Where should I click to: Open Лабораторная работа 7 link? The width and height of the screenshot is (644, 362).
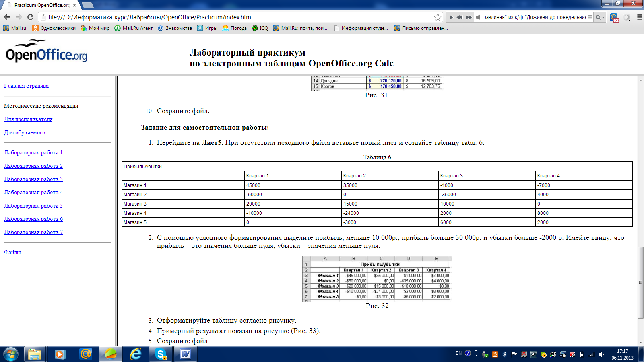(33, 232)
